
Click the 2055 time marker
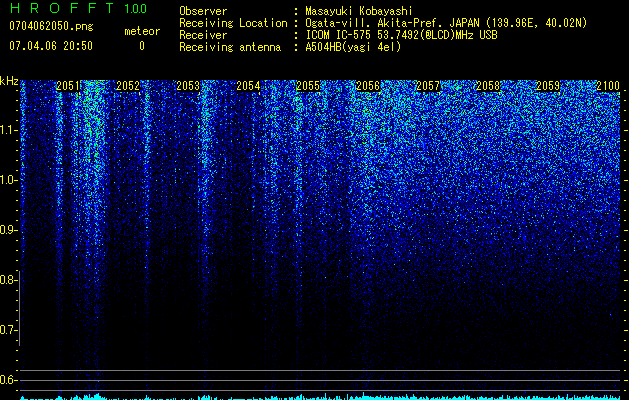[x=308, y=86]
